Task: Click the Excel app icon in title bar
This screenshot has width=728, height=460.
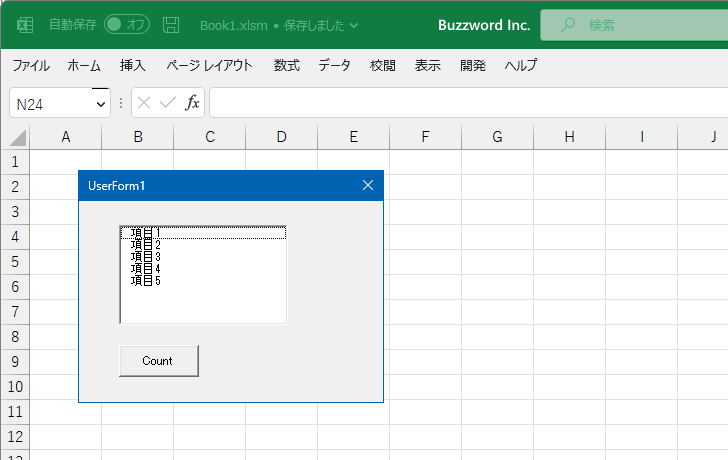Action: (25, 25)
